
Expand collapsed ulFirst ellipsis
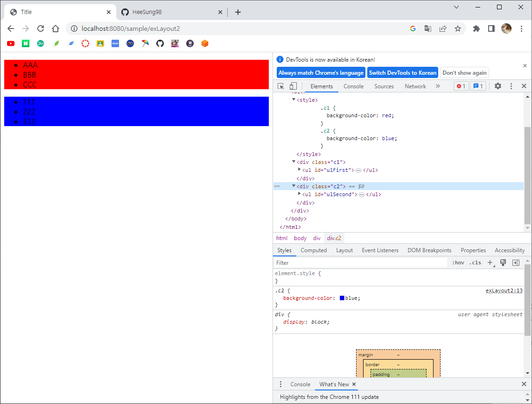click(x=358, y=170)
